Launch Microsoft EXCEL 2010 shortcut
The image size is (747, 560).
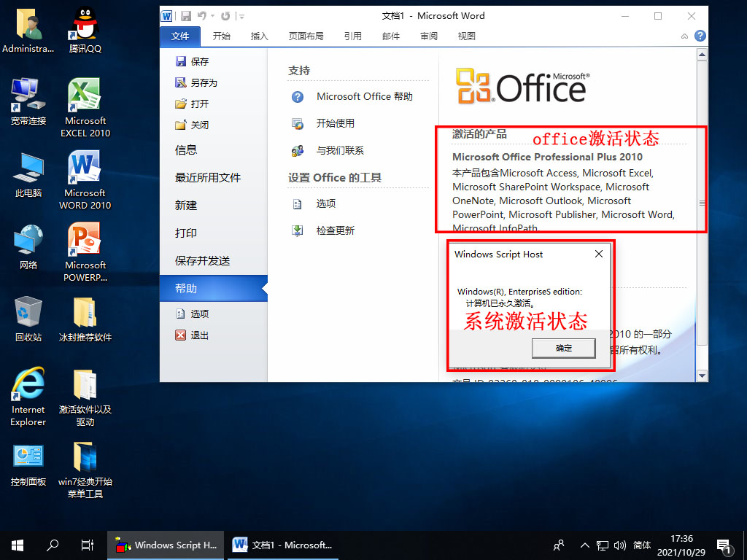pyautogui.click(x=85, y=108)
